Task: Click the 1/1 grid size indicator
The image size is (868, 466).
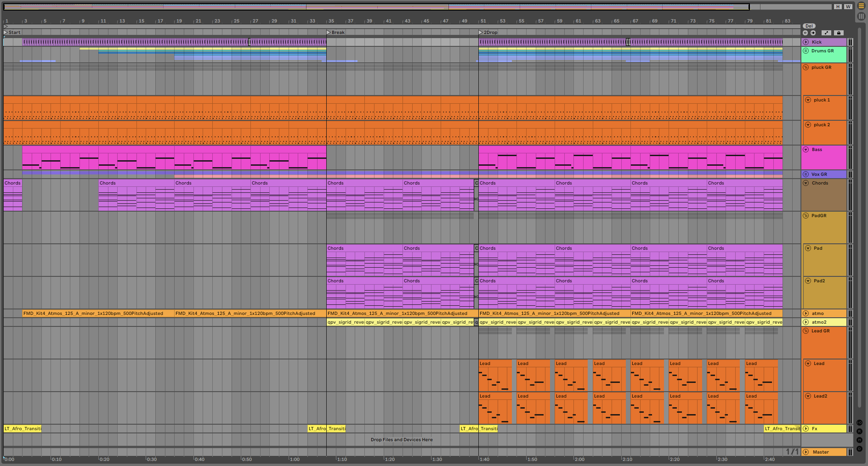Action: pyautogui.click(x=792, y=452)
